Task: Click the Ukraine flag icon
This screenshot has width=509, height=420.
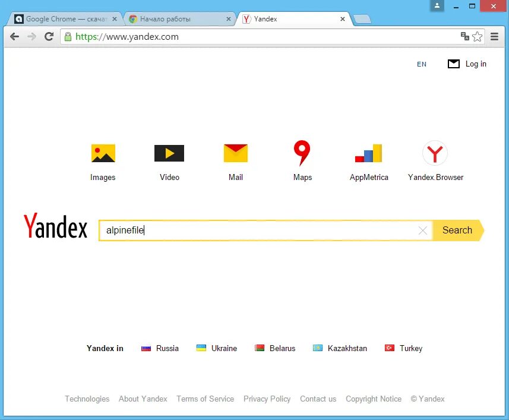Action: tap(201, 348)
